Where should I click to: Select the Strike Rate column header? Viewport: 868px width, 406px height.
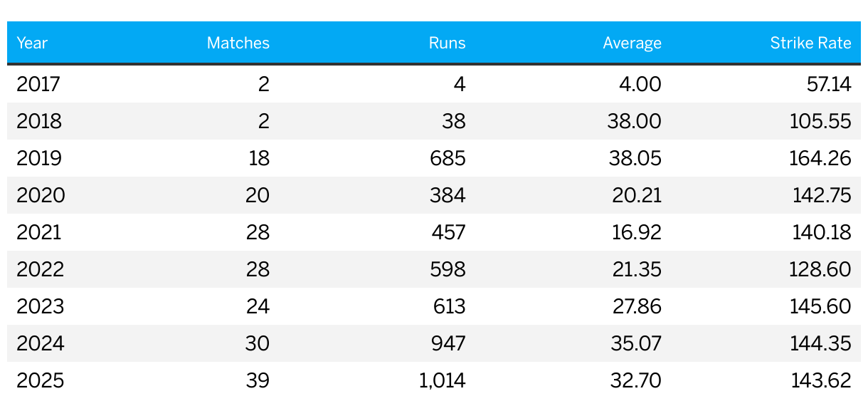click(811, 43)
